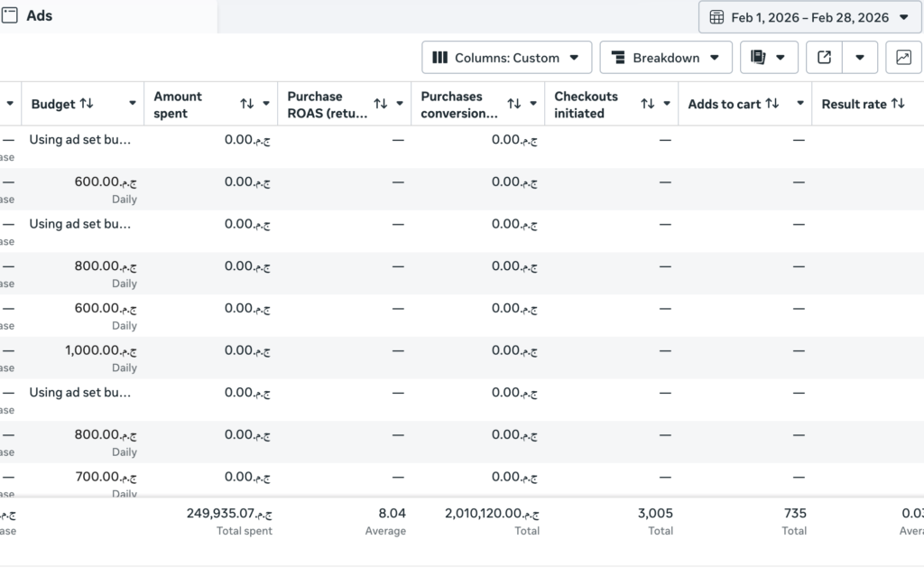Click the export table data icon
The height and width of the screenshot is (568, 924).
[825, 57]
